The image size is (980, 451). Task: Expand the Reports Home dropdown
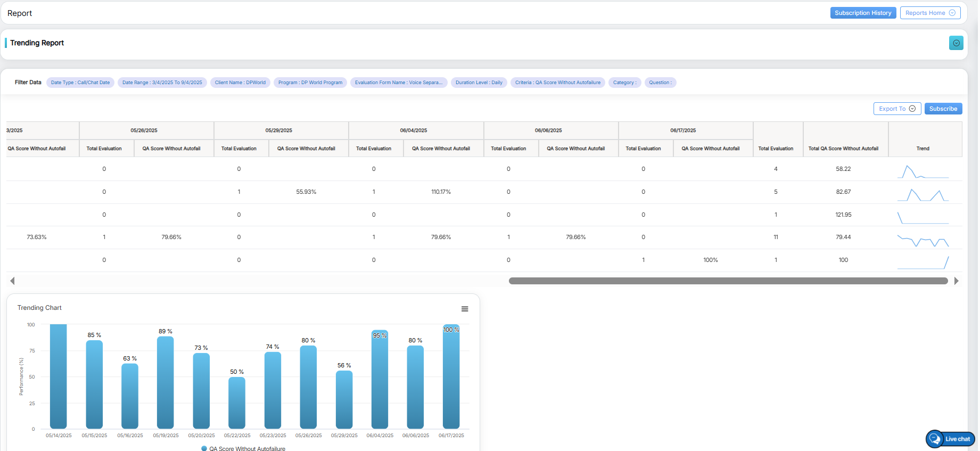tap(930, 13)
